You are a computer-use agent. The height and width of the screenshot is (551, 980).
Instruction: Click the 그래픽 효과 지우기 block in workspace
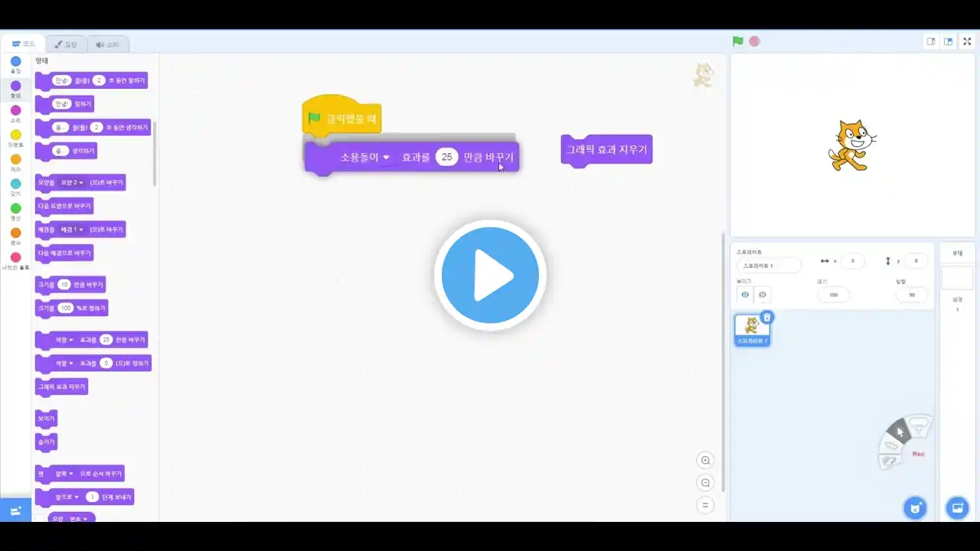click(606, 150)
